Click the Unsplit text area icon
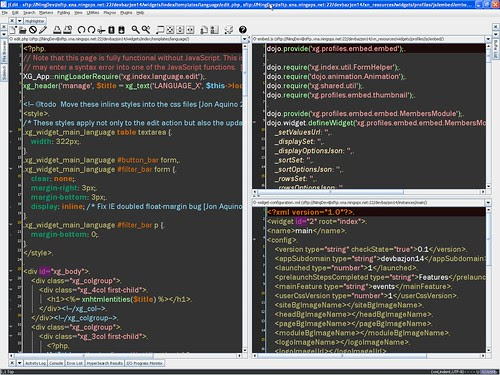This screenshot has width=500, height=375. pyautogui.click(x=170, y=30)
